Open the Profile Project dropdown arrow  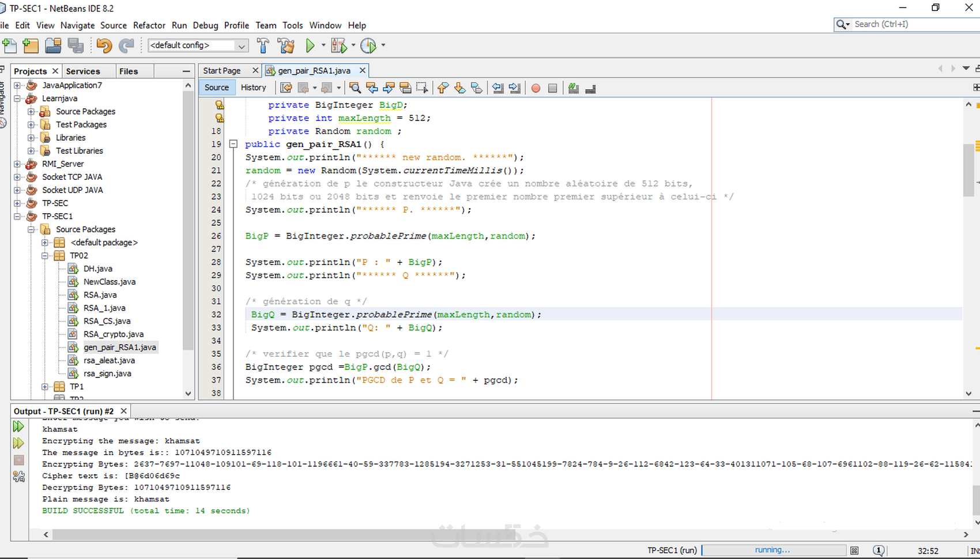pyautogui.click(x=383, y=45)
